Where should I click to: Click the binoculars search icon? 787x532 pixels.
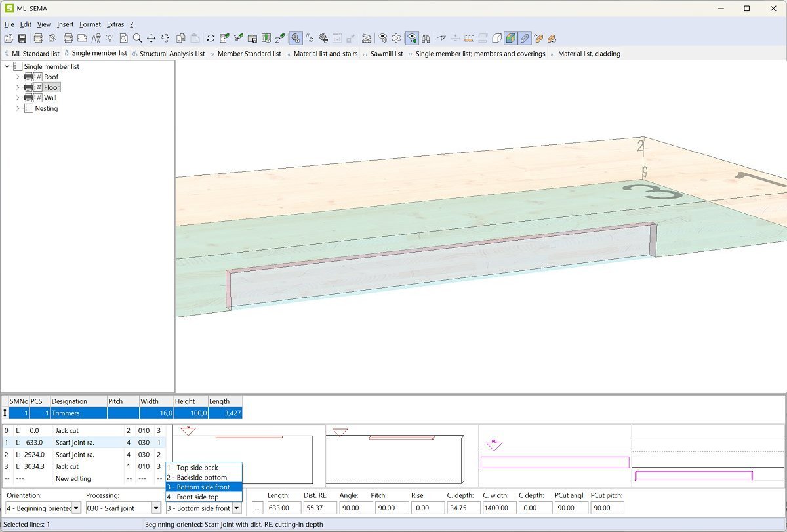(426, 38)
